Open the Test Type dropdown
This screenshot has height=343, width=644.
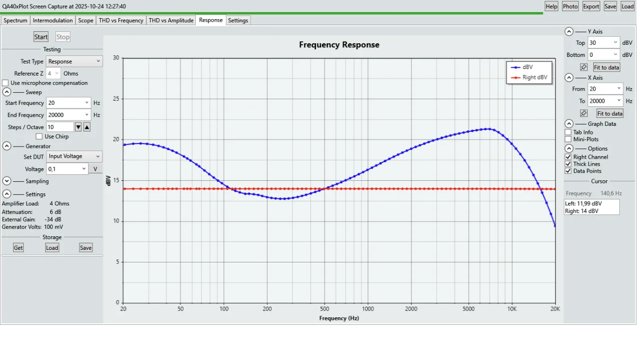[74, 61]
